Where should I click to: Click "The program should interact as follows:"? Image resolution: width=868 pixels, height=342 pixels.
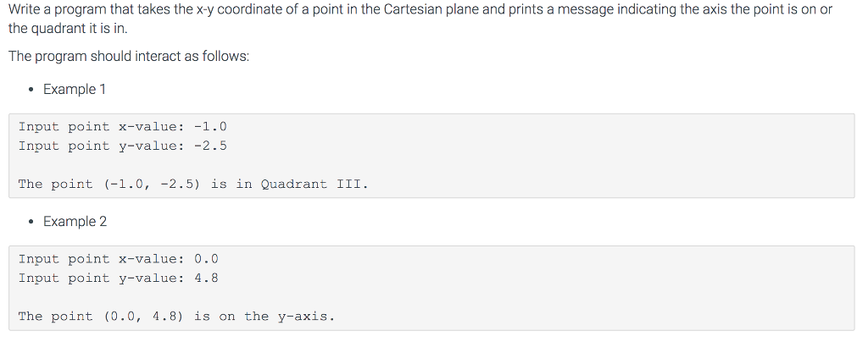pos(129,56)
